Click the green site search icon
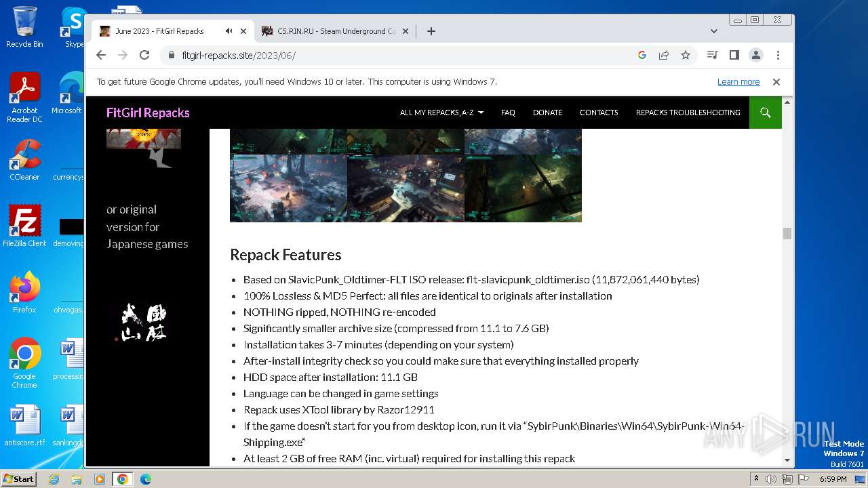The image size is (868, 488). click(766, 113)
